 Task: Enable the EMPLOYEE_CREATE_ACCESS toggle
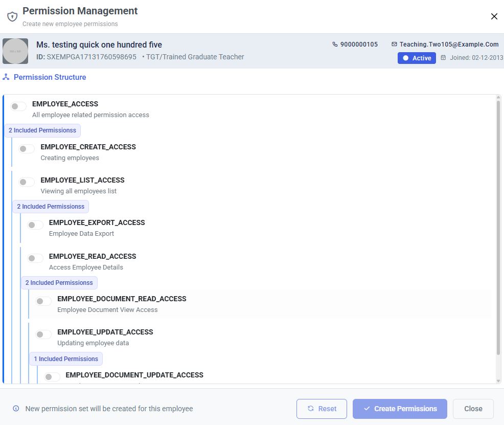27,149
